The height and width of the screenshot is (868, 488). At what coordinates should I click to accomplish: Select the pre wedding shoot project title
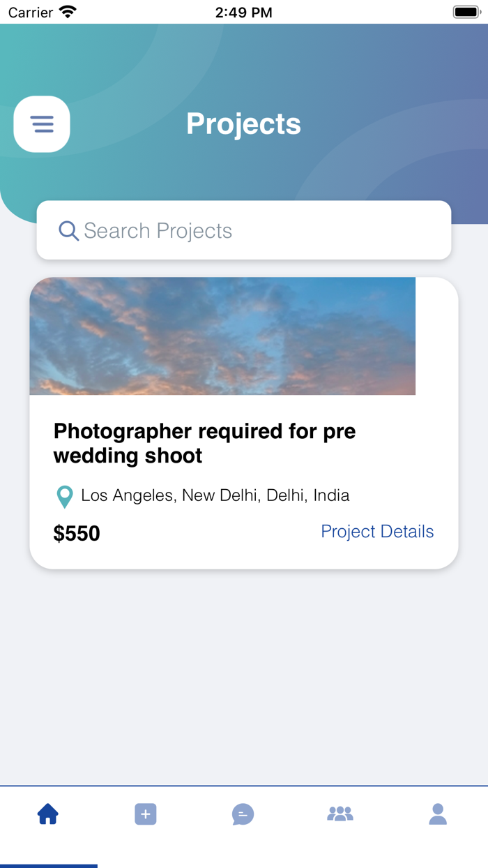(x=204, y=443)
